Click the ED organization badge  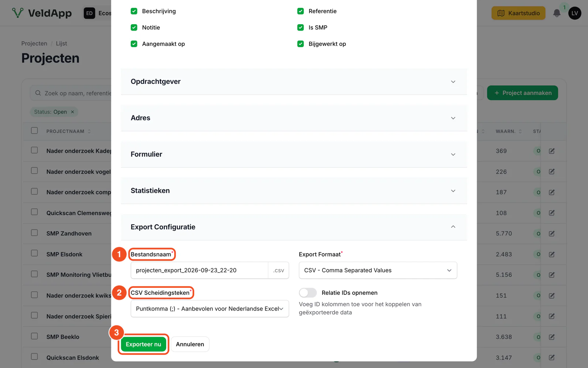coord(89,13)
